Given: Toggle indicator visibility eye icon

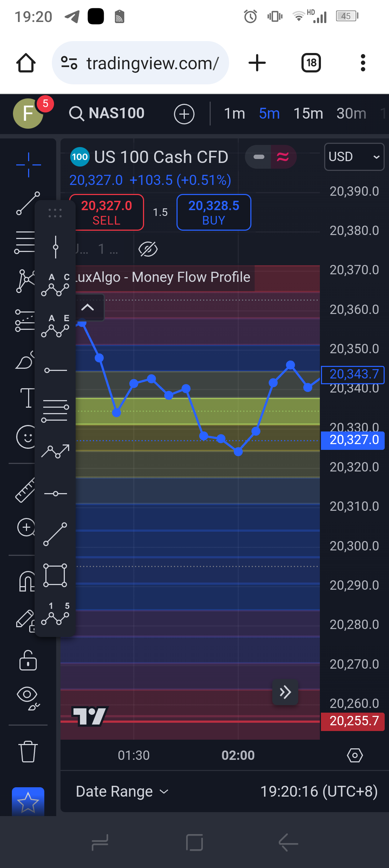Looking at the screenshot, I should [x=148, y=249].
